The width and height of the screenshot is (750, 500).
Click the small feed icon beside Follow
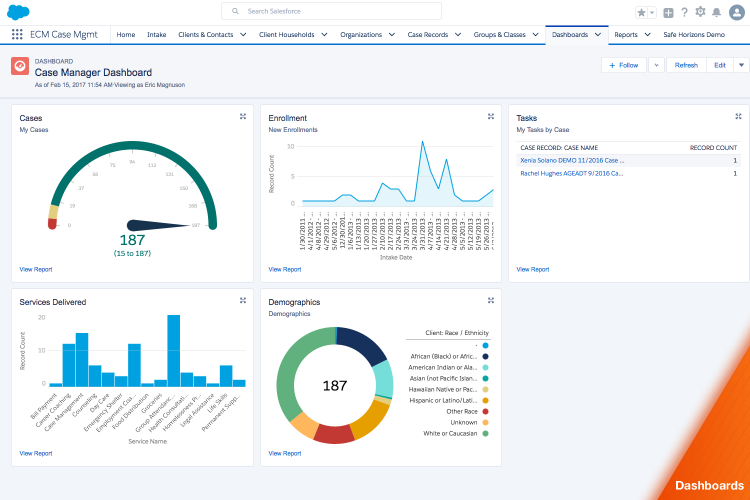click(x=656, y=65)
